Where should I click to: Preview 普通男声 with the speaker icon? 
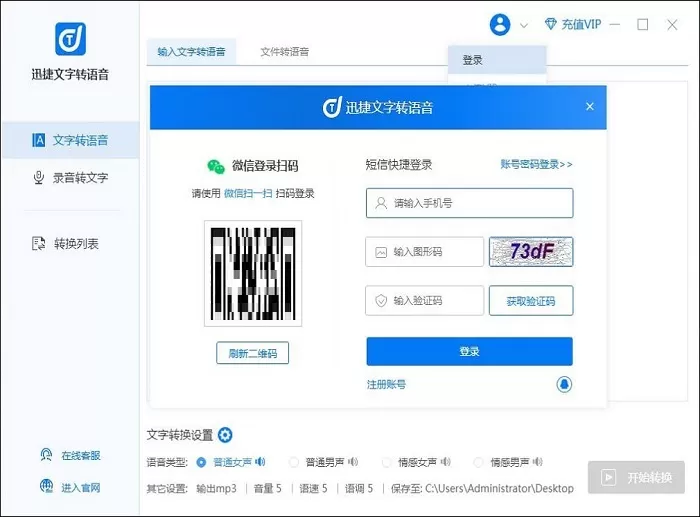pos(353,462)
